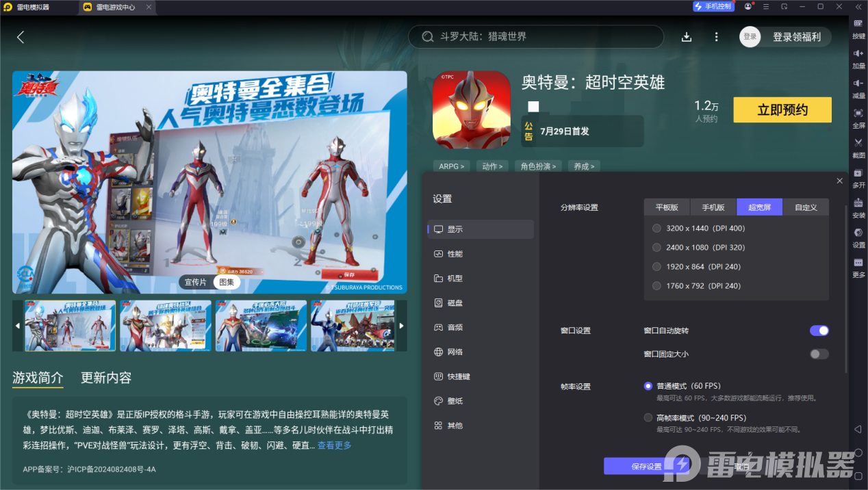Switch to the 自定义 resolution tab
The height and width of the screenshot is (490, 868).
click(805, 207)
